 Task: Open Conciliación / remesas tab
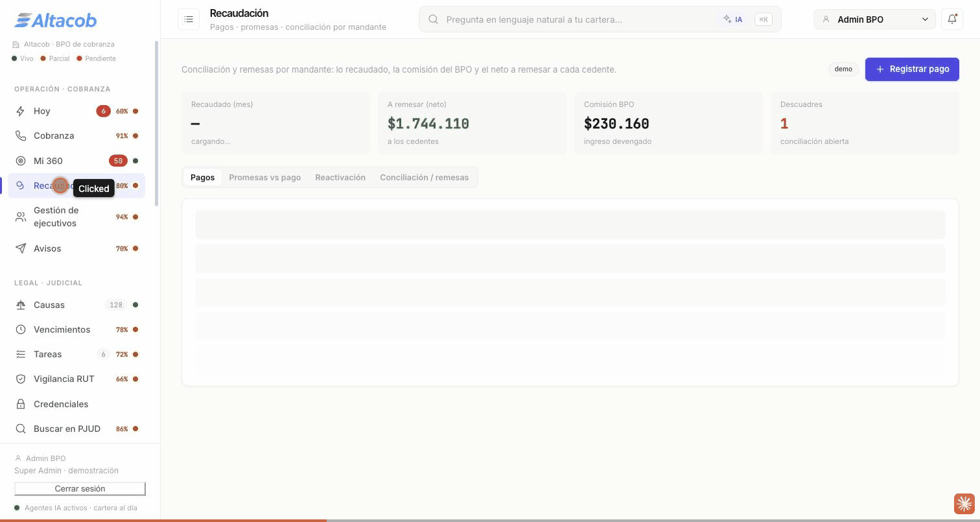pos(424,177)
